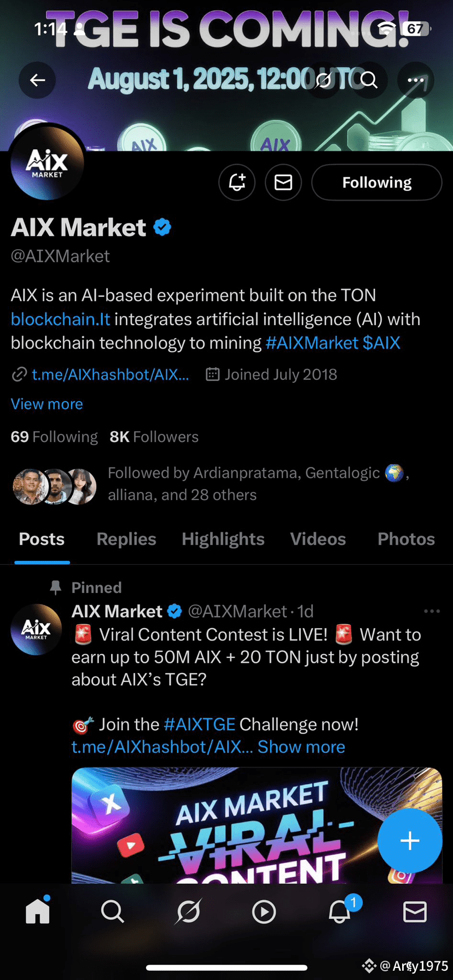The width and height of the screenshot is (453, 980).
Task: Open the AIX Market profile avatar
Action: click(x=48, y=162)
